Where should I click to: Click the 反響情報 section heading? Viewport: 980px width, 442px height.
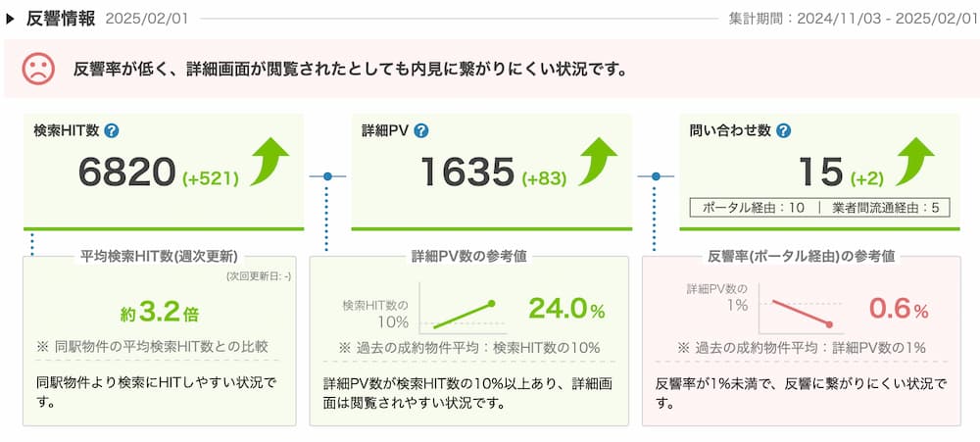(61, 19)
